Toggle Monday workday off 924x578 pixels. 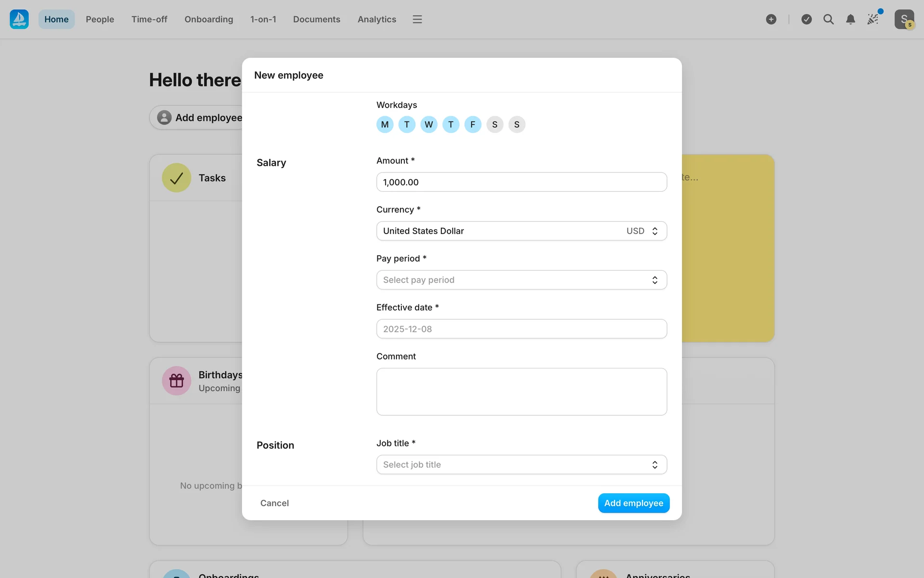point(385,125)
